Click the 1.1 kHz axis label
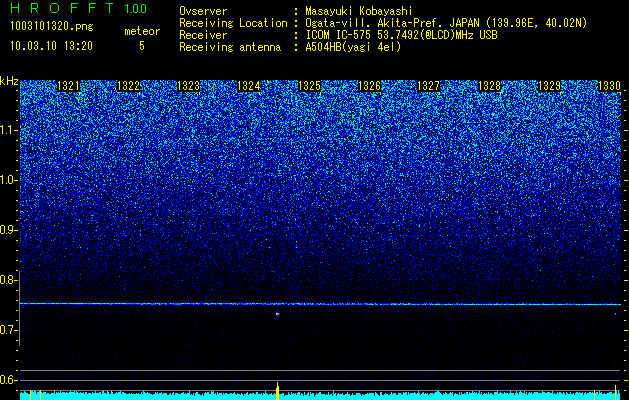This screenshot has width=629, height=400. click(7, 130)
